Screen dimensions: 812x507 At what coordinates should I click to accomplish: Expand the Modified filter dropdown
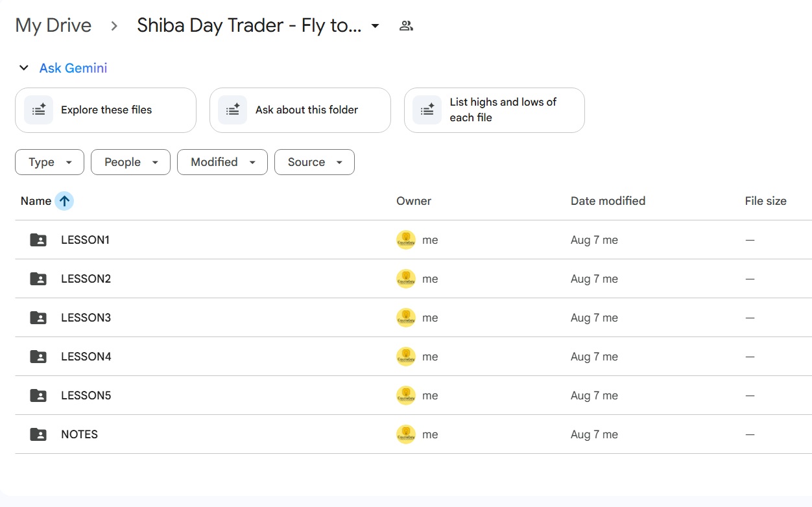[x=222, y=162]
